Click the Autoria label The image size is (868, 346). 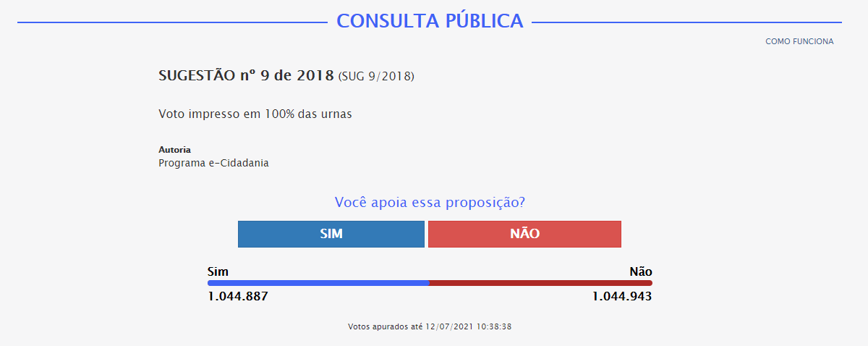click(x=174, y=150)
